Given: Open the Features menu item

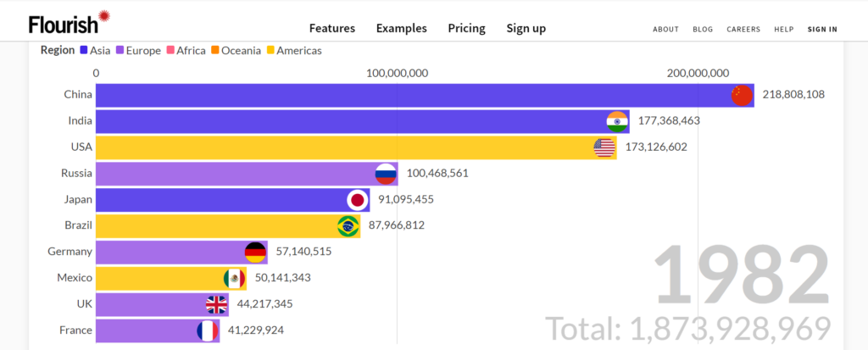Looking at the screenshot, I should coord(332,28).
